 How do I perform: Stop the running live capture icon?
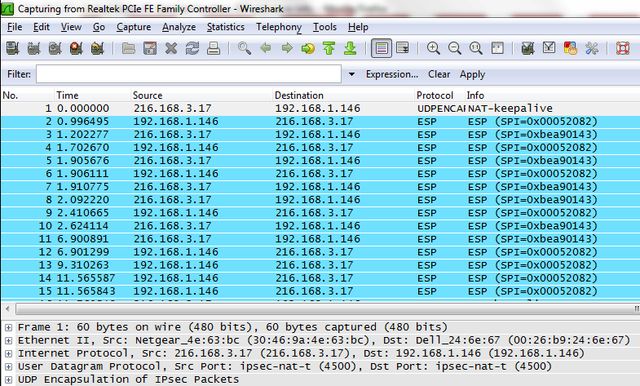pyautogui.click(x=76, y=48)
